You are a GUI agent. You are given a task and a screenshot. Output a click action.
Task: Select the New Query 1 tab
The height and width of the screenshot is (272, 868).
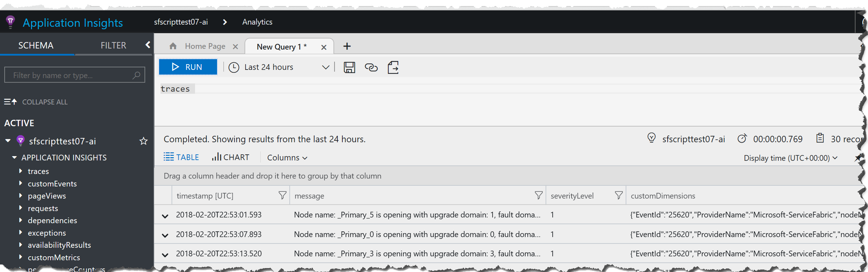282,47
